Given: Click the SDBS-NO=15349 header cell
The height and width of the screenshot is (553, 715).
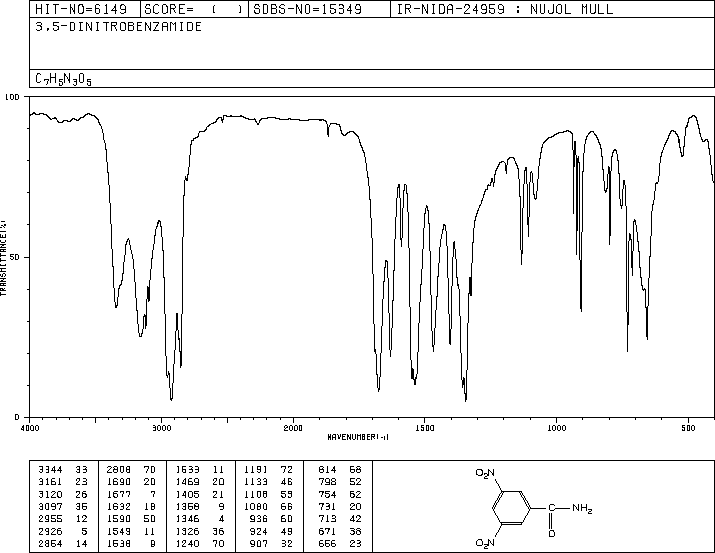Looking at the screenshot, I should coord(319,9).
